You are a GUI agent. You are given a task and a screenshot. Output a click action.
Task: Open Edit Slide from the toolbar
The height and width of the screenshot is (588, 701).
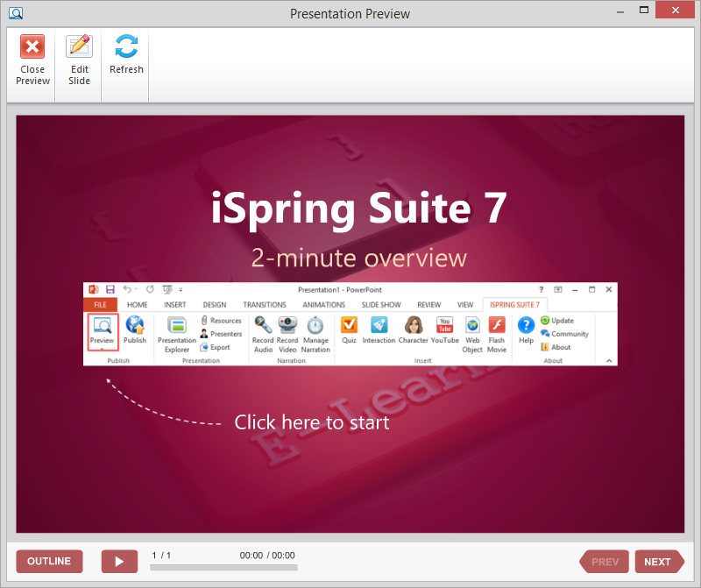click(x=79, y=47)
